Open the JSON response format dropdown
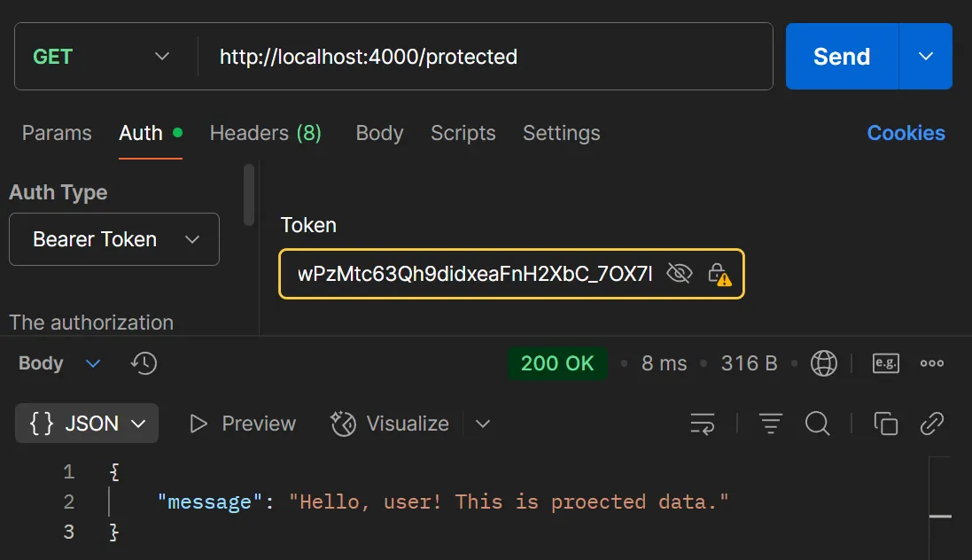 (86, 424)
